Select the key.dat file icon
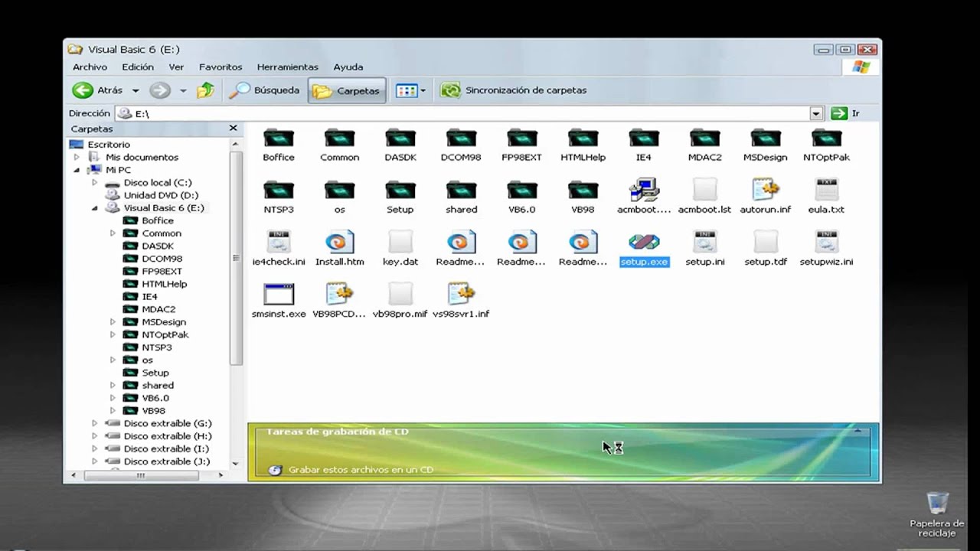980x551 pixels. 400,242
